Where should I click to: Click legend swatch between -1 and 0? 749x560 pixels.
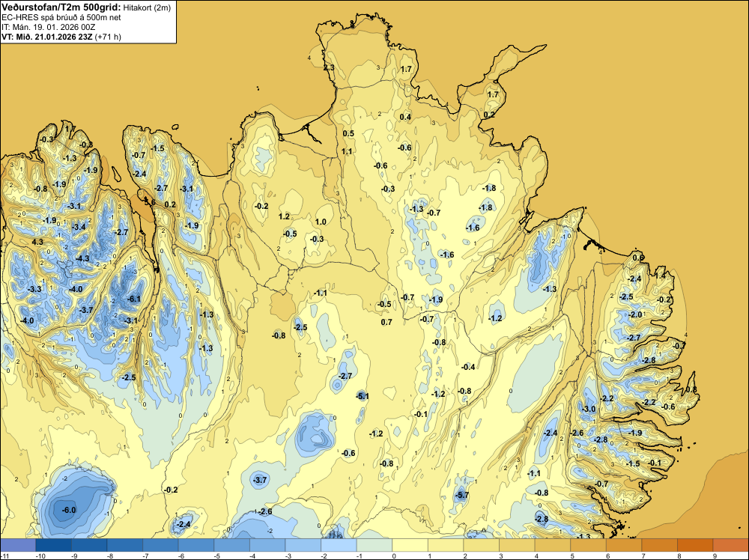(374, 545)
